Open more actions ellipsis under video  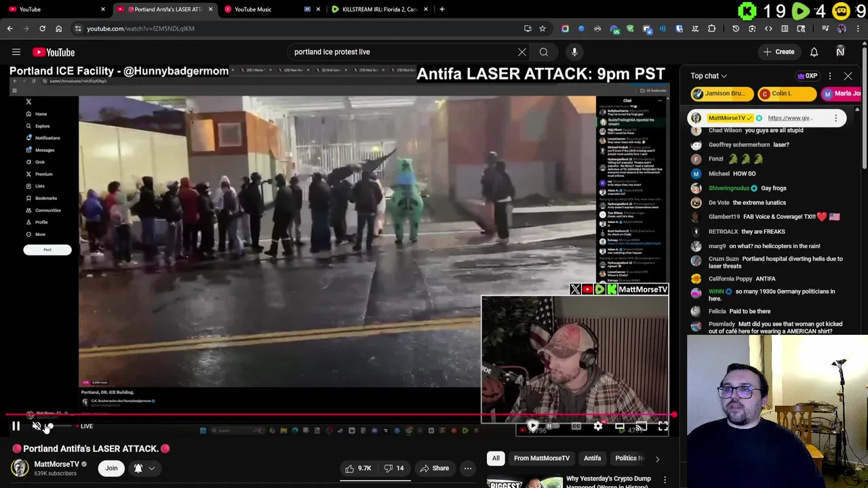467,468
